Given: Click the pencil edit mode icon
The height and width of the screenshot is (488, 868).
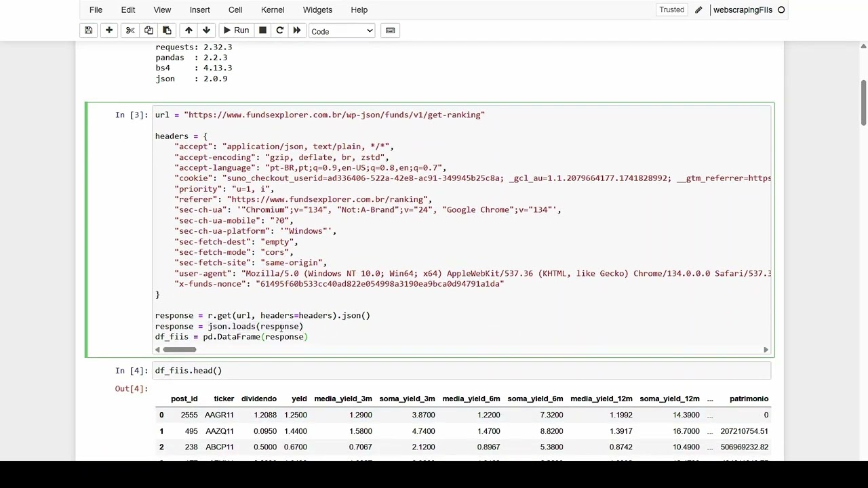Looking at the screenshot, I should click(698, 9).
